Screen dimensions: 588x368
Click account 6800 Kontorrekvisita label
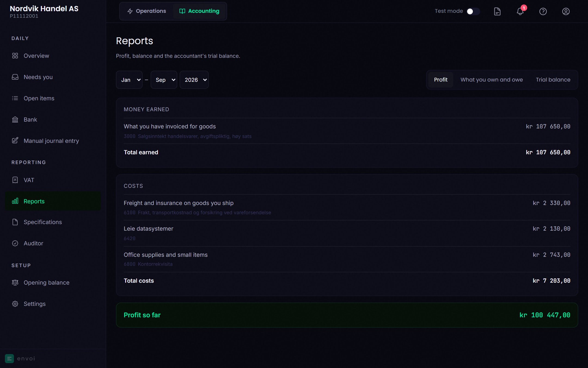pos(148,264)
